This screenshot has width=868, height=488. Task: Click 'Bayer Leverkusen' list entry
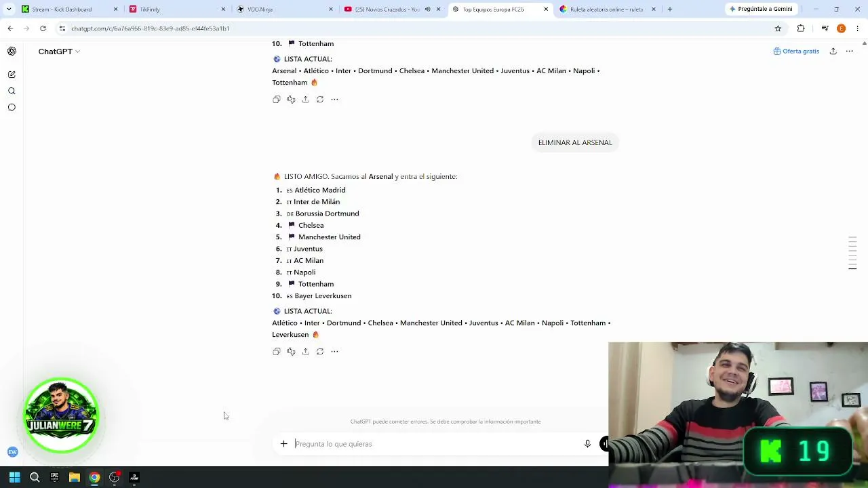[323, 296]
